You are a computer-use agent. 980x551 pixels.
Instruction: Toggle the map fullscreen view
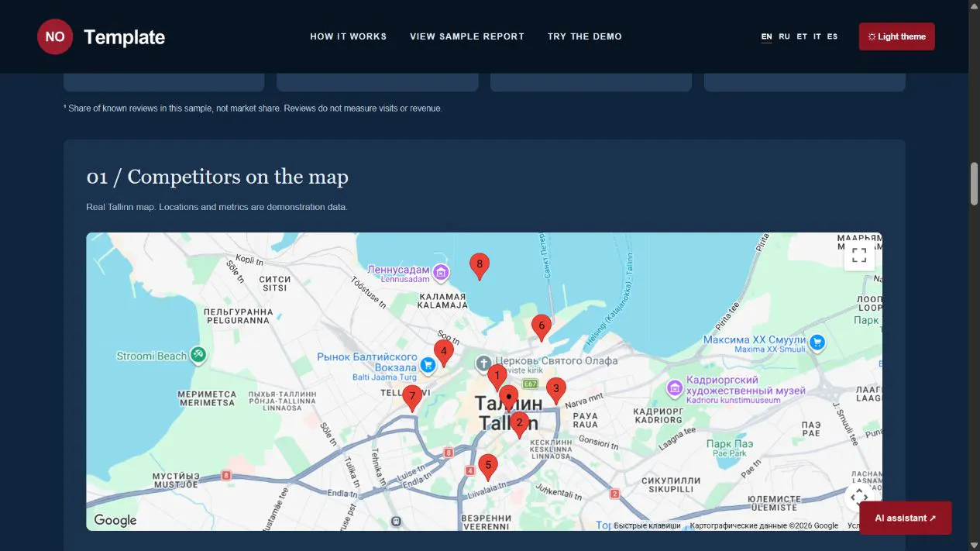point(859,255)
